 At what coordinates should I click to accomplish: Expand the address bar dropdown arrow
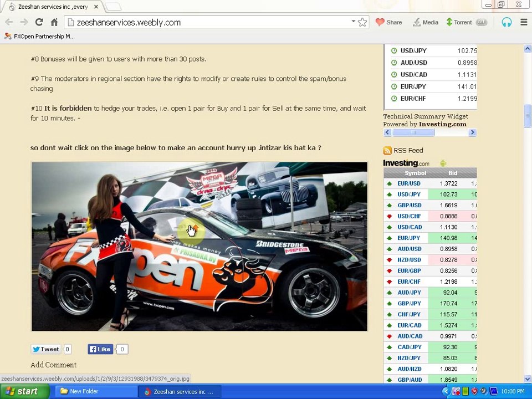click(353, 22)
